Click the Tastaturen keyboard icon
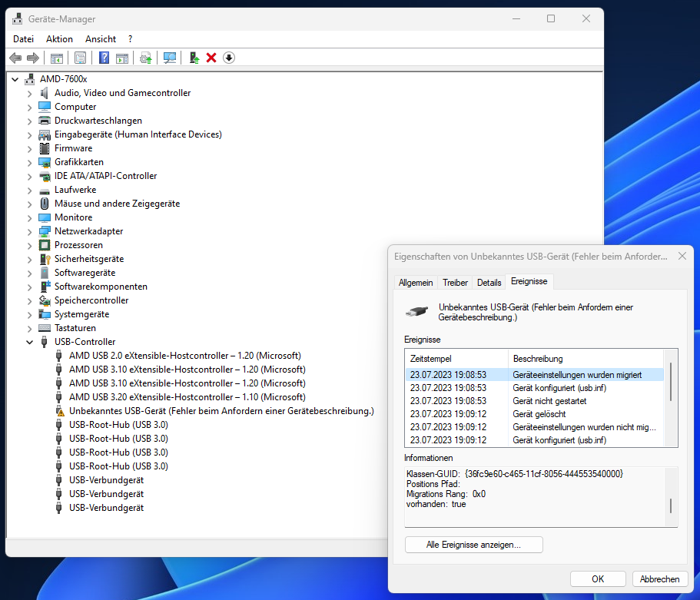The height and width of the screenshot is (600, 700). coord(45,328)
